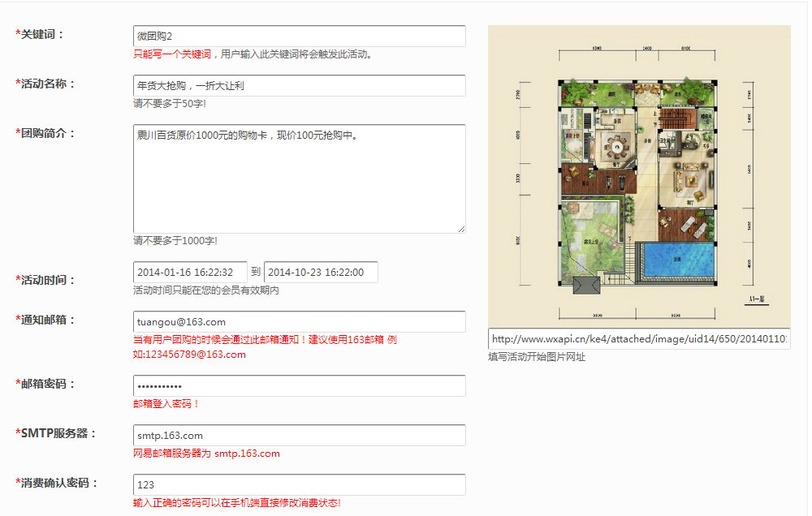The image size is (812, 516).
Task: Click the 关键词 input containing 微团购2
Action: click(x=299, y=37)
